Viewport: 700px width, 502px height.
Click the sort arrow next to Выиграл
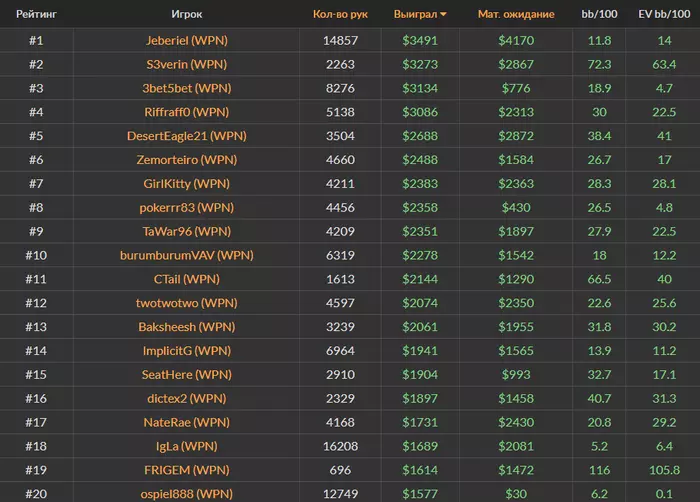pyautogui.click(x=444, y=15)
